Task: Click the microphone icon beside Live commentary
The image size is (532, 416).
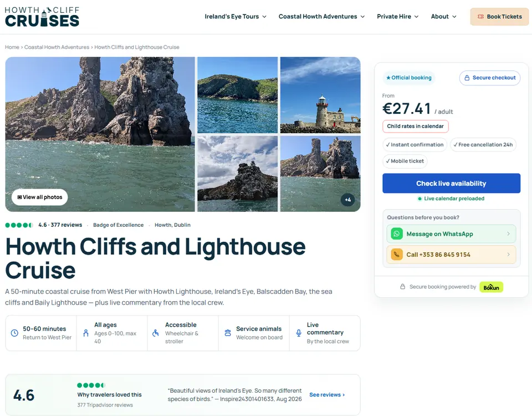Action: pyautogui.click(x=299, y=333)
